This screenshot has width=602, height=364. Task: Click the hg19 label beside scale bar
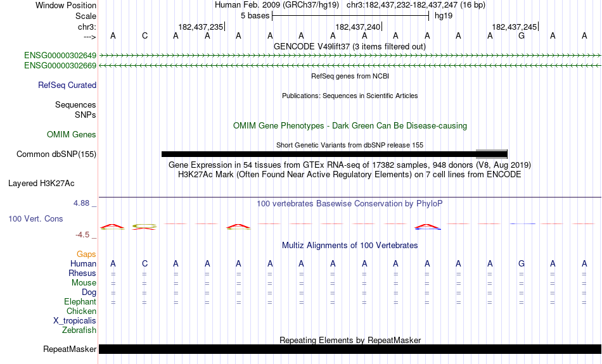pos(444,16)
